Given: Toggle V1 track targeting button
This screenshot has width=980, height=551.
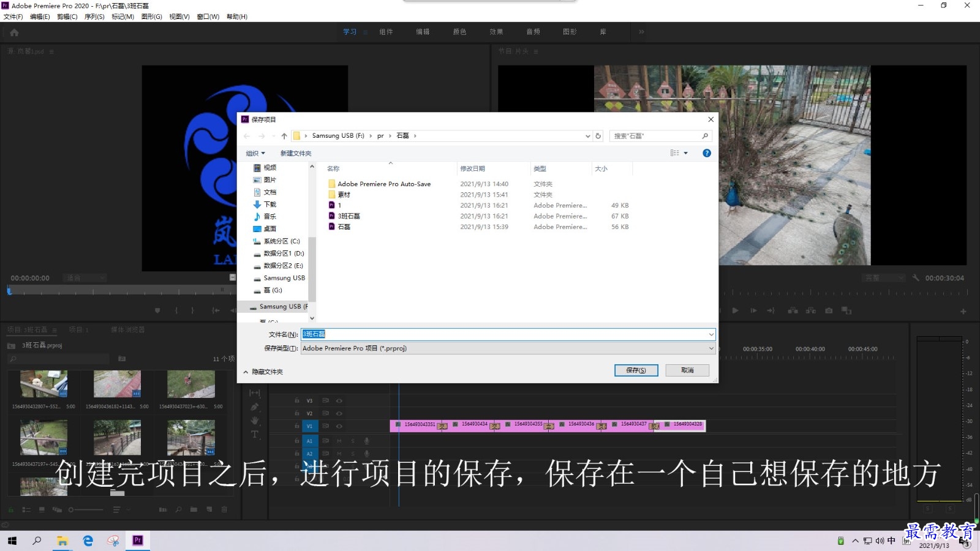Looking at the screenshot, I should coord(310,426).
